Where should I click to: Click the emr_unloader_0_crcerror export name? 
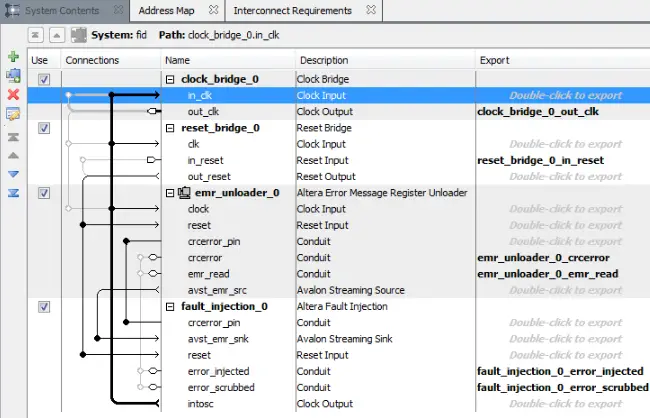(543, 258)
